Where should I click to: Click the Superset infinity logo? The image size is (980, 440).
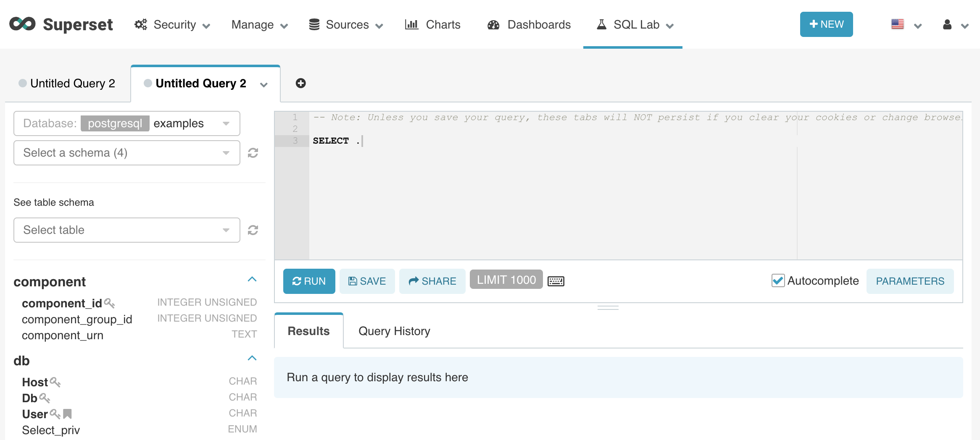pyautogui.click(x=23, y=24)
